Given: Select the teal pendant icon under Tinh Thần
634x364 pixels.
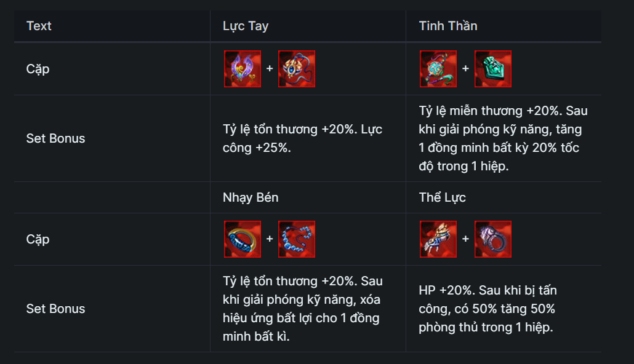Looking at the screenshot, I should pos(438,69).
